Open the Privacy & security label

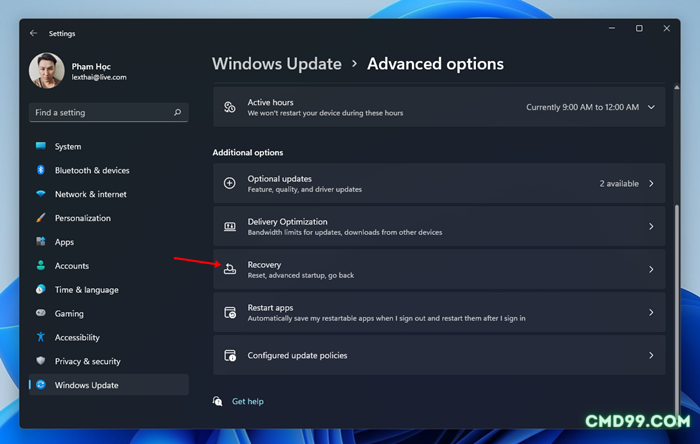pyautogui.click(x=88, y=361)
